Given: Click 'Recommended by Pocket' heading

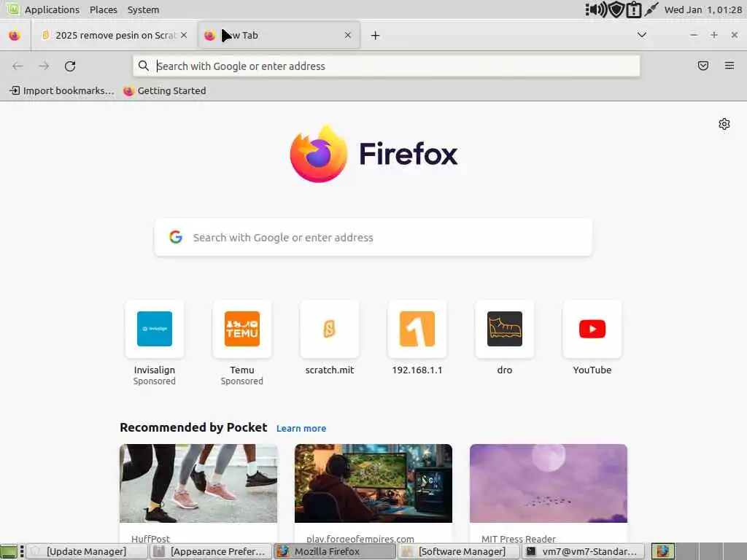Looking at the screenshot, I should [x=193, y=427].
